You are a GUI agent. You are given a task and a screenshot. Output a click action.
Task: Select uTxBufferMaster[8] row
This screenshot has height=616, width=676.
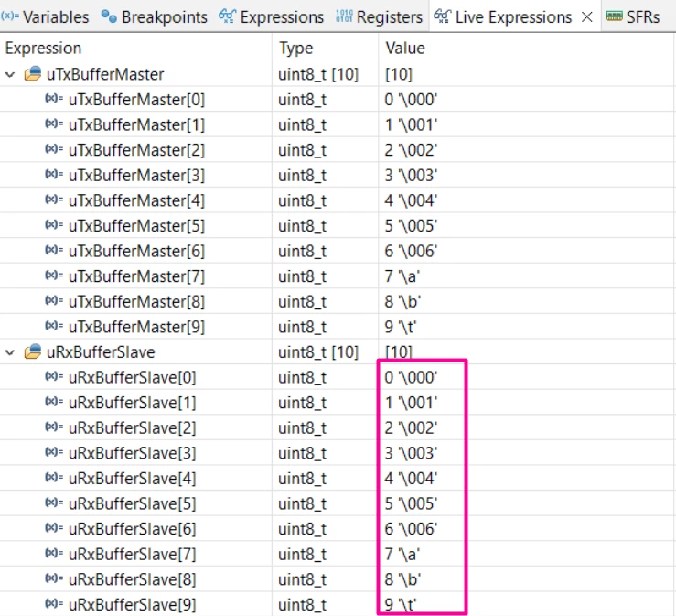tap(338, 301)
